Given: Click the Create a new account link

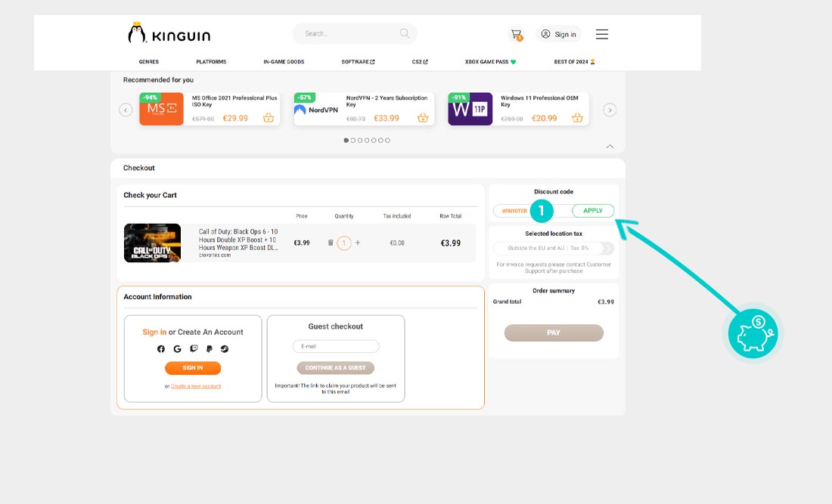Looking at the screenshot, I should click(196, 386).
